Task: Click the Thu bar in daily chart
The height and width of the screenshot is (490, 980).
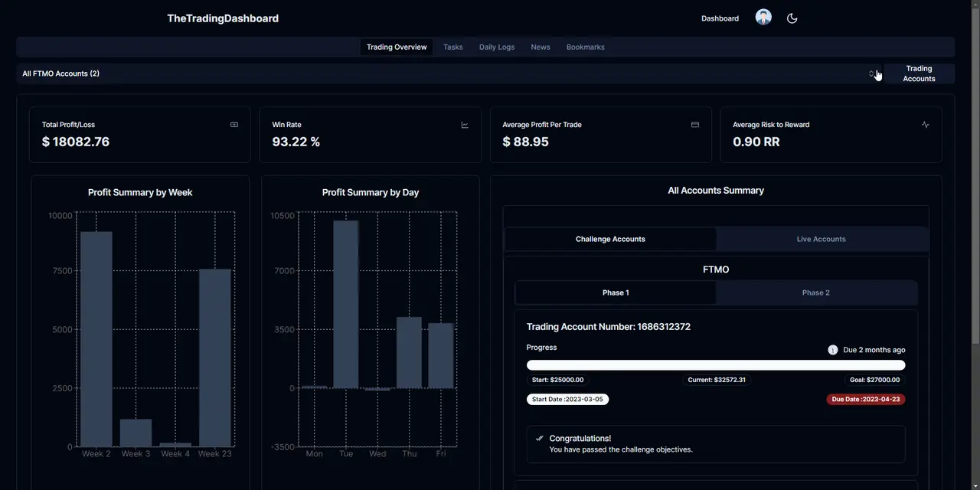Action: click(410, 352)
